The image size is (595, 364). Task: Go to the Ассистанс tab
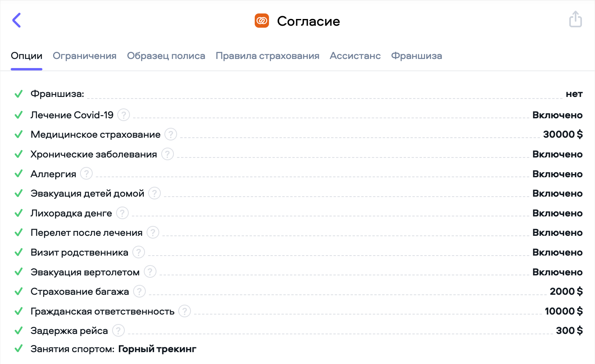355,56
